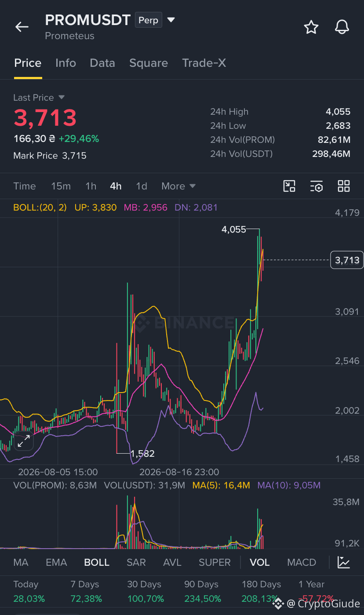The height and width of the screenshot is (615, 364).
Task: Tap the 4,055 high marker on chart
Action: 233,229
